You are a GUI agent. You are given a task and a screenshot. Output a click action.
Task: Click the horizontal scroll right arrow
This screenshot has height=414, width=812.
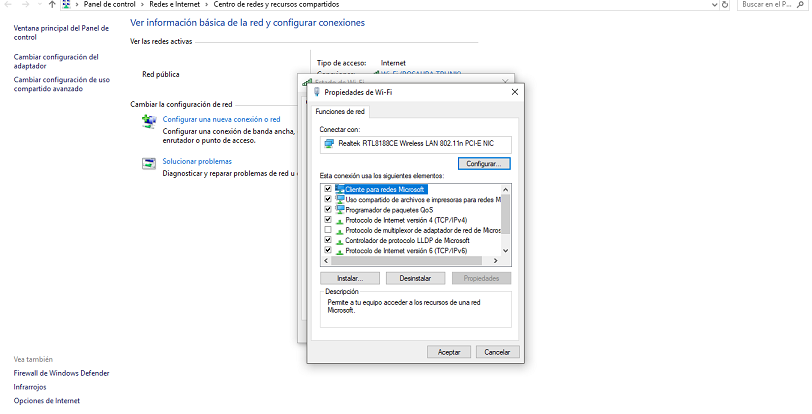496,261
